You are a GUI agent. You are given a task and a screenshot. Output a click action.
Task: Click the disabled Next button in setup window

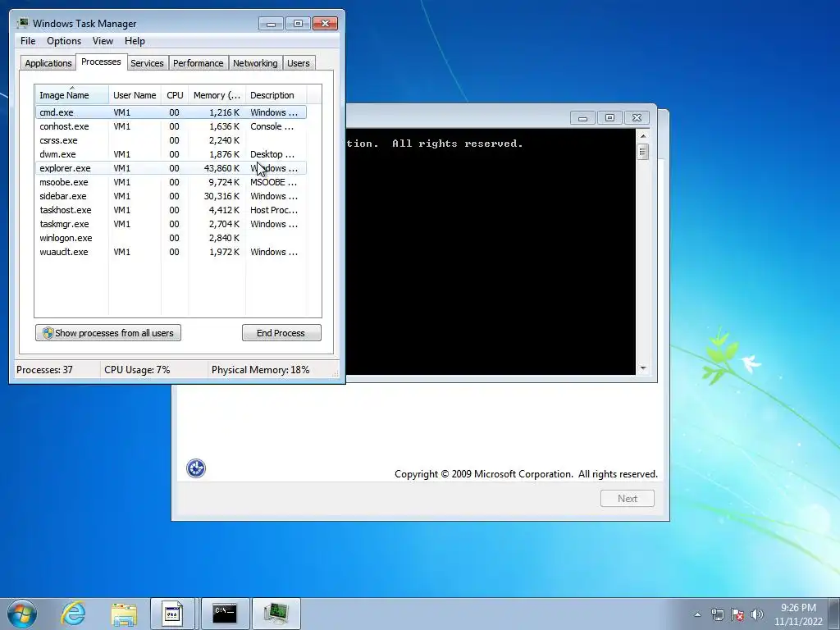point(628,498)
